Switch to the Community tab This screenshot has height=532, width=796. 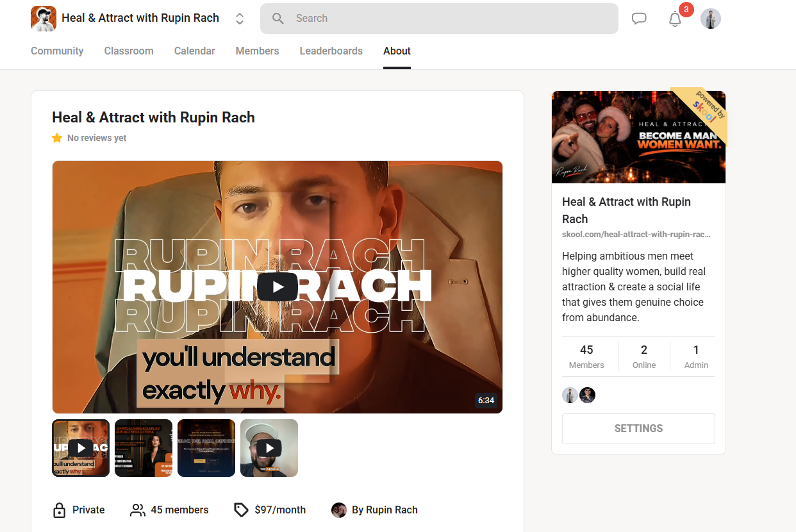tap(57, 51)
